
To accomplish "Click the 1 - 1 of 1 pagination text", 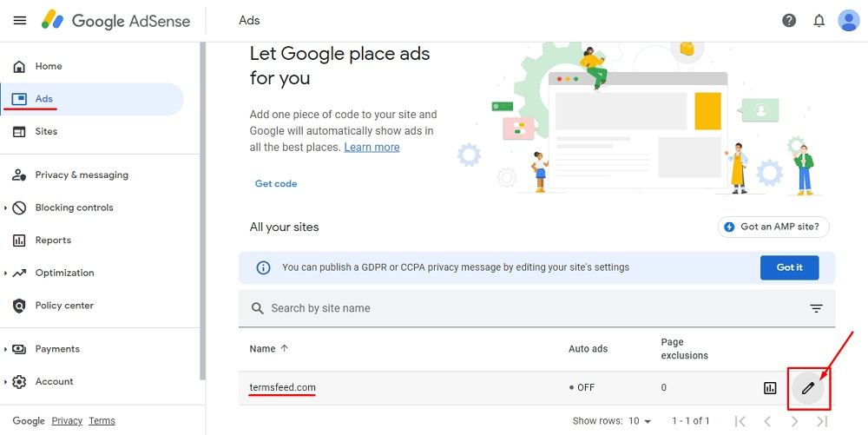I will coord(690,421).
